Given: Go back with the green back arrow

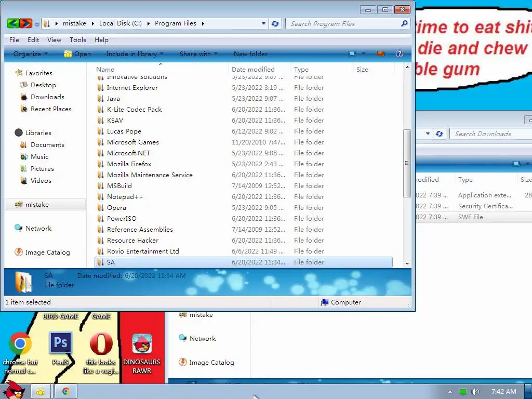Looking at the screenshot, I should click(x=13, y=23).
